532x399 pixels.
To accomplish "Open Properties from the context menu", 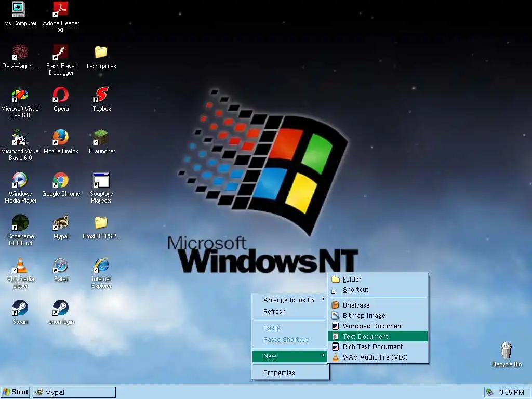I will (290, 373).
